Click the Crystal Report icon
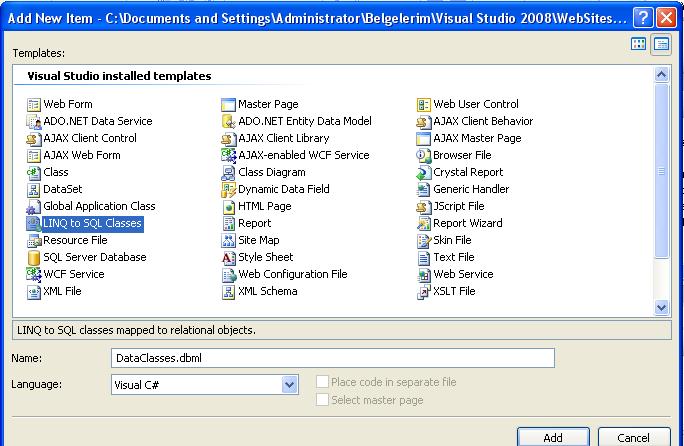 pyautogui.click(x=424, y=173)
